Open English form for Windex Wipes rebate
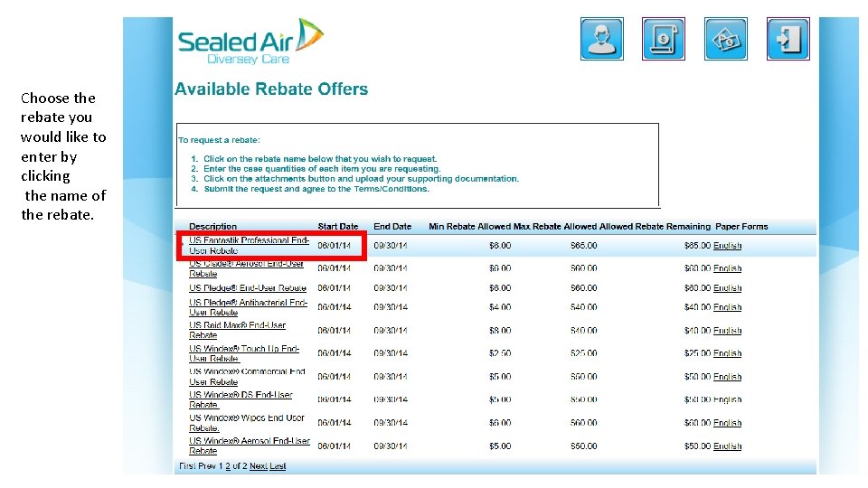Viewport: 868px width, 488px height. (727, 423)
